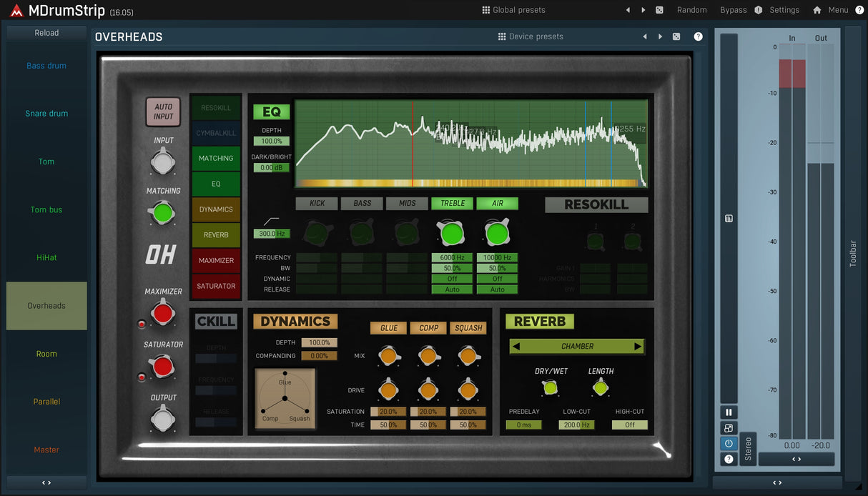Open the Global presets browser
Viewport: 868px width, 496px height.
click(x=513, y=10)
